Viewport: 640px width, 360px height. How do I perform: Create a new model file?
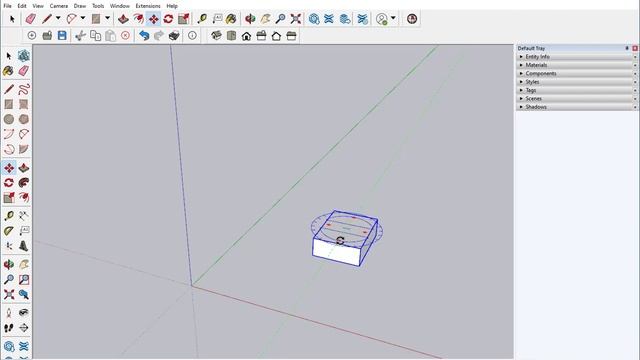point(32,36)
